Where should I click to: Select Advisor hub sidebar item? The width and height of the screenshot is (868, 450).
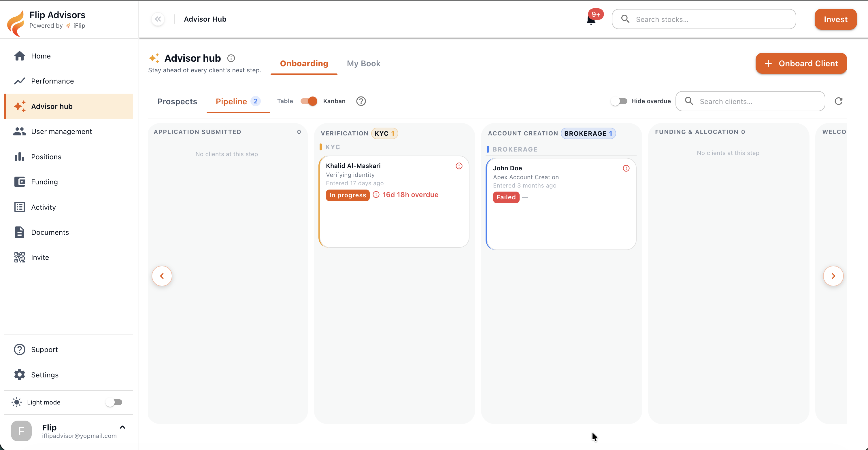[x=68, y=106]
